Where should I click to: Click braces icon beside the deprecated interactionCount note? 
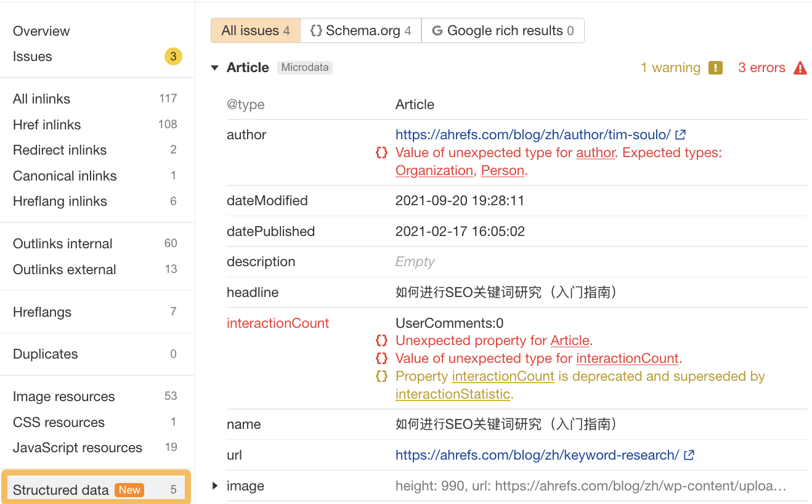coord(381,376)
